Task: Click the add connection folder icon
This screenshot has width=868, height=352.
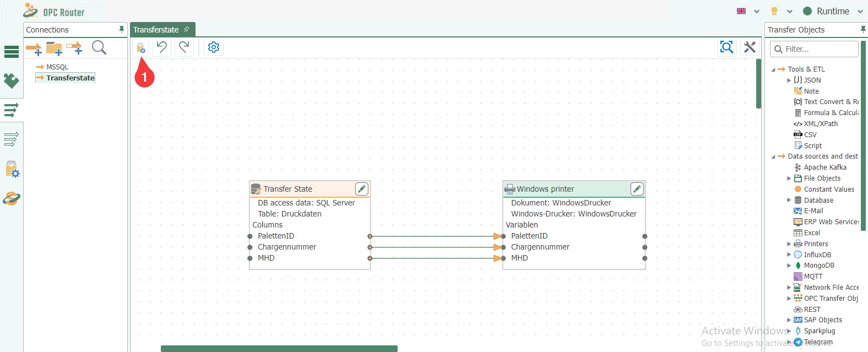Action: point(54,48)
